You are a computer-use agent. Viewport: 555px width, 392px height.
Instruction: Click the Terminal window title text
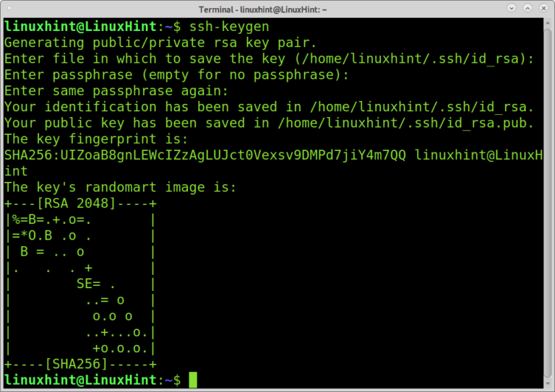(277, 9)
